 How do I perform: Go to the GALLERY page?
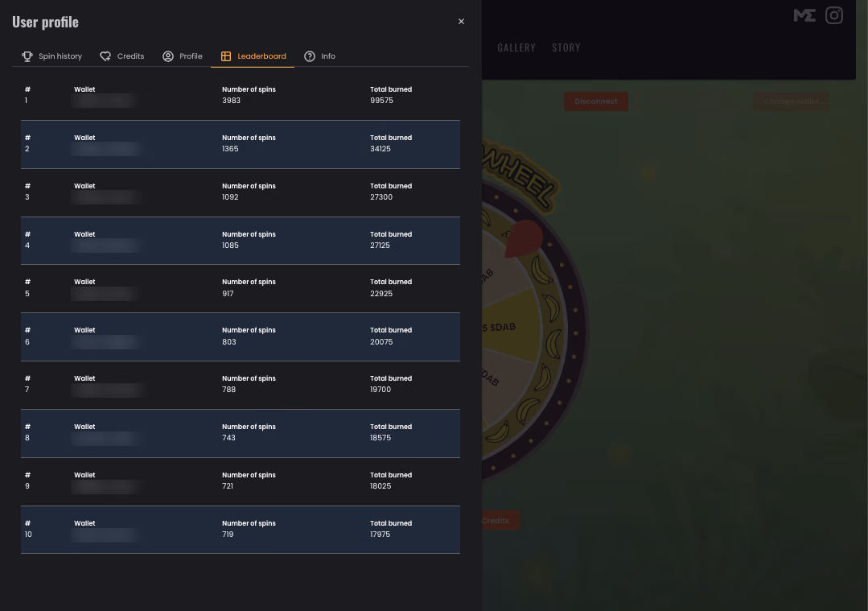click(516, 47)
